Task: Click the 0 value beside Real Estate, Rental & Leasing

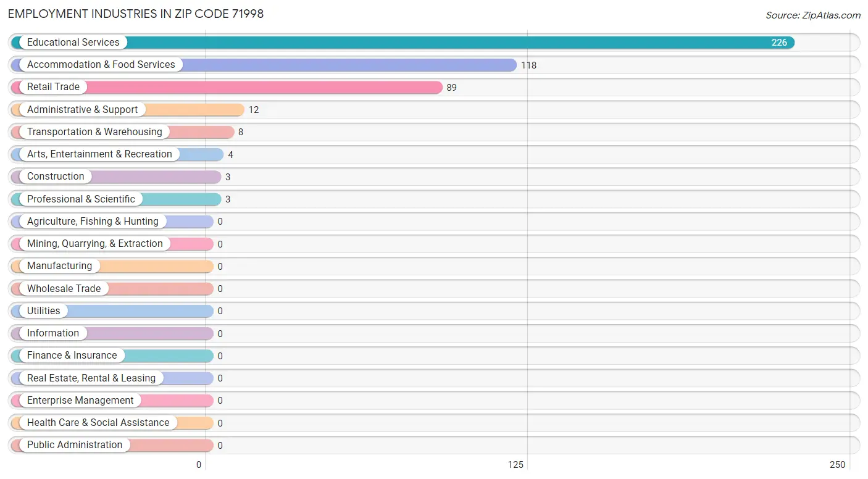Action: click(220, 378)
